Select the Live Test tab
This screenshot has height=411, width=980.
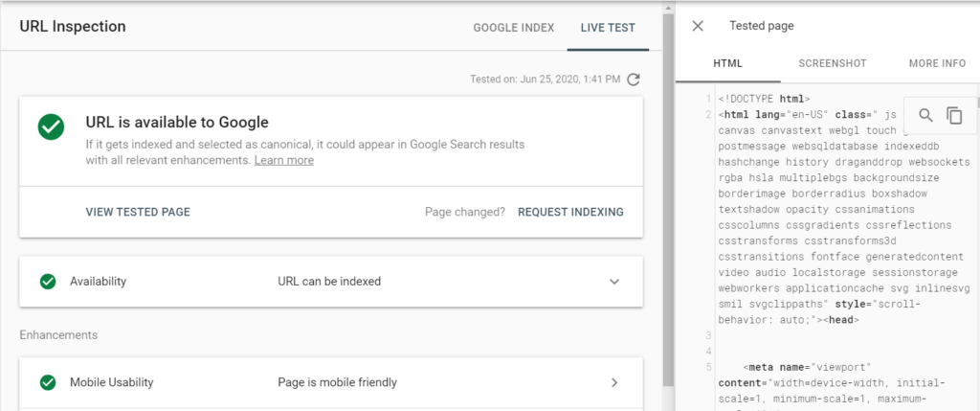608,27
